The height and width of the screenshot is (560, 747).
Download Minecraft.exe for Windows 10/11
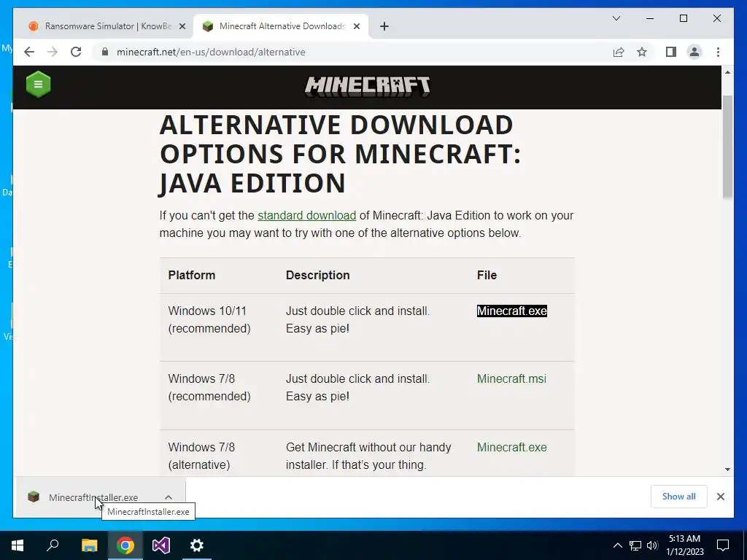(511, 311)
